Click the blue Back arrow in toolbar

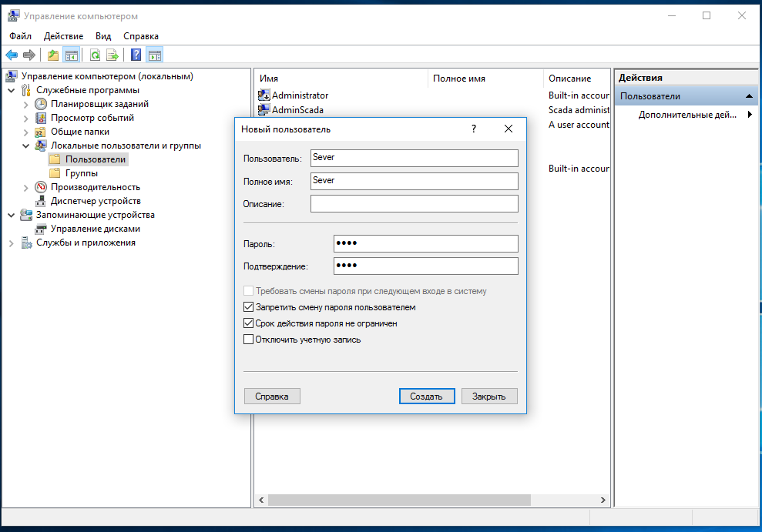[12, 55]
